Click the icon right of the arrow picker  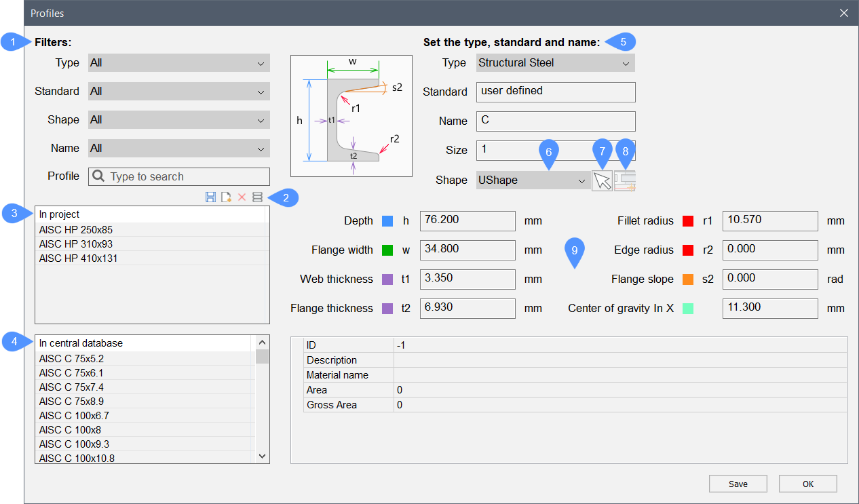coord(624,180)
